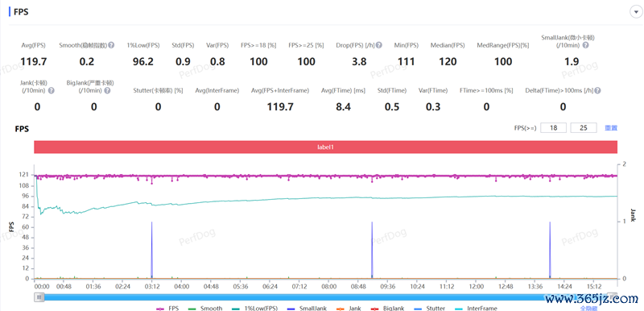Open help icon next to Drop(FPS) [/h]
This screenshot has width=644, height=311.
click(x=379, y=45)
